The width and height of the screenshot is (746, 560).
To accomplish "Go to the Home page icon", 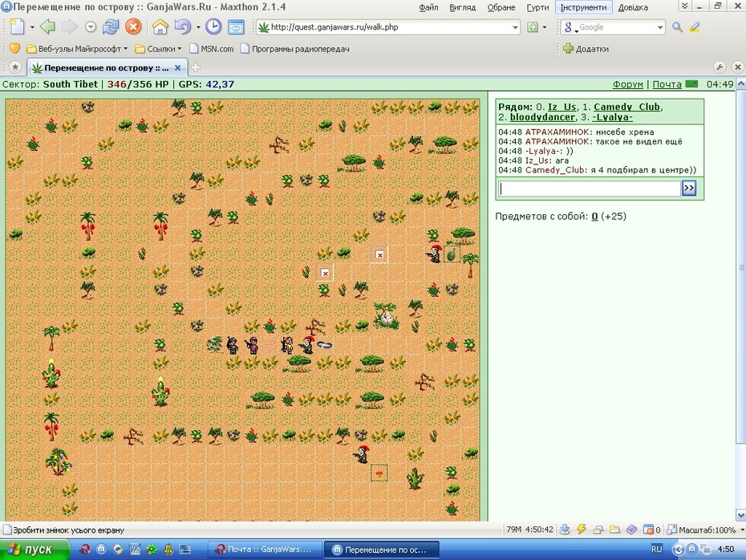I will point(160,26).
